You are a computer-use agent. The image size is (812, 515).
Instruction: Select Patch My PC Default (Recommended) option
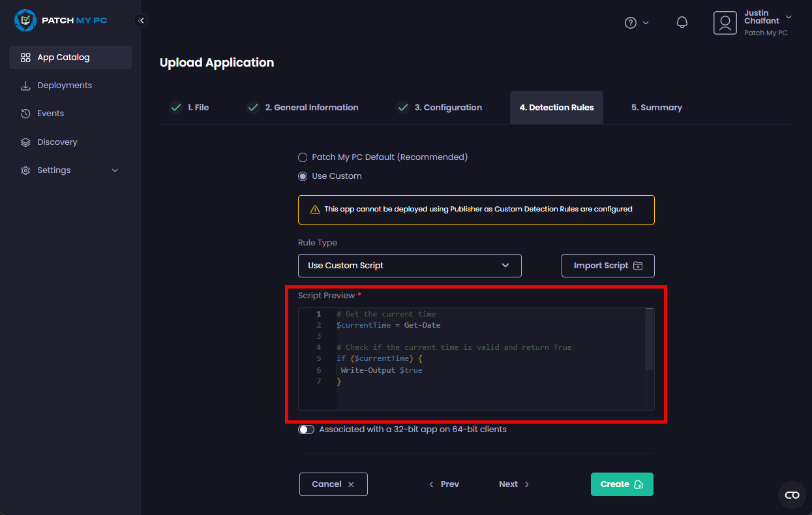[303, 157]
